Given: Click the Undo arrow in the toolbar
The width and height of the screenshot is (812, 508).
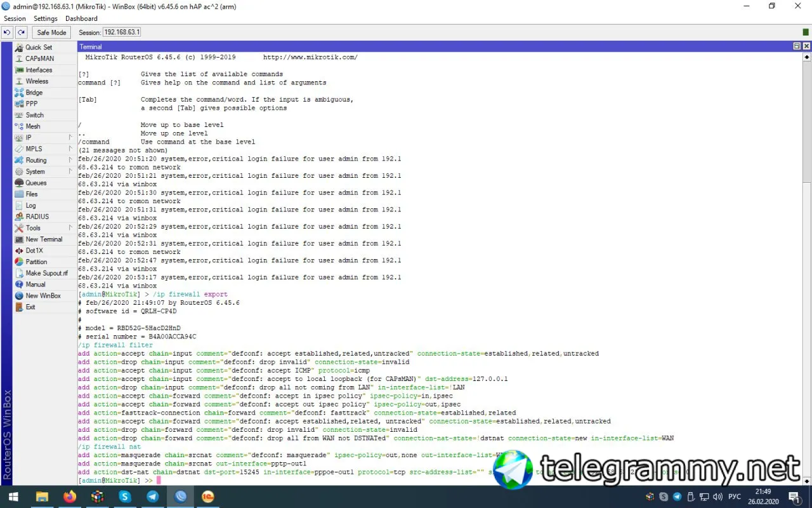Looking at the screenshot, I should (x=8, y=32).
